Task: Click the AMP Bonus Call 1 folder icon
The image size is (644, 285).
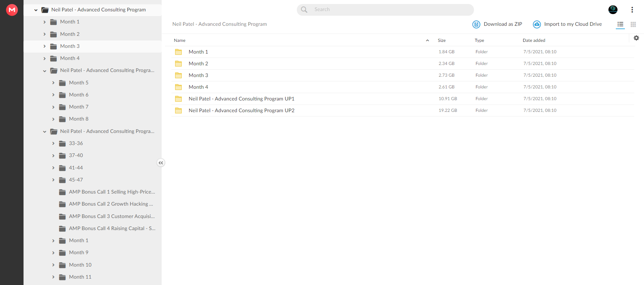Action: pyautogui.click(x=62, y=192)
